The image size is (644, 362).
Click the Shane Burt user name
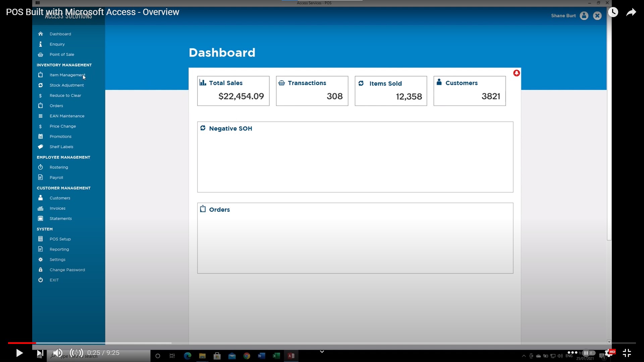tap(563, 16)
